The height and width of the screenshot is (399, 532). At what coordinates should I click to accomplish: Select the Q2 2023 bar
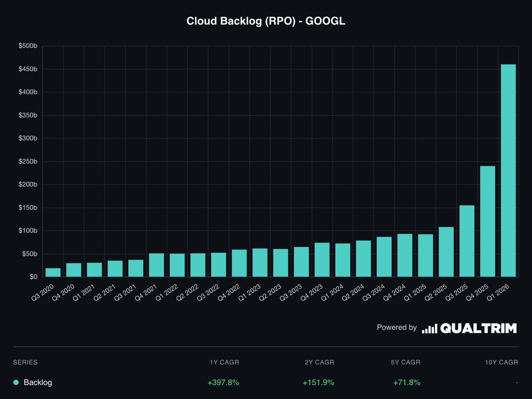pos(281,263)
